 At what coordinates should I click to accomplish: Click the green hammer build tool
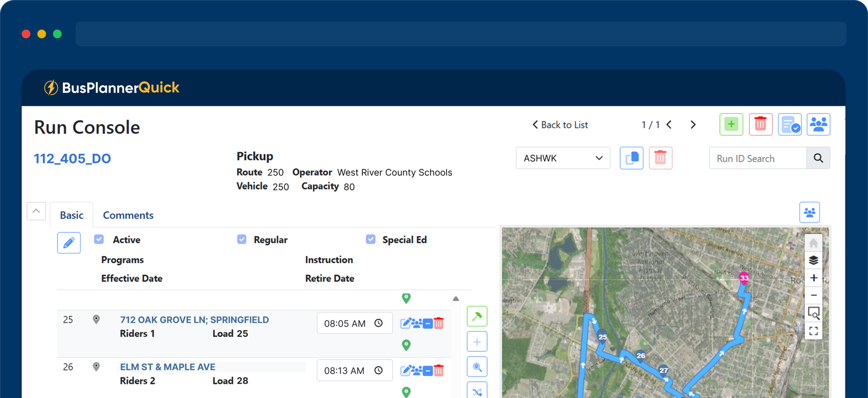coord(477,316)
